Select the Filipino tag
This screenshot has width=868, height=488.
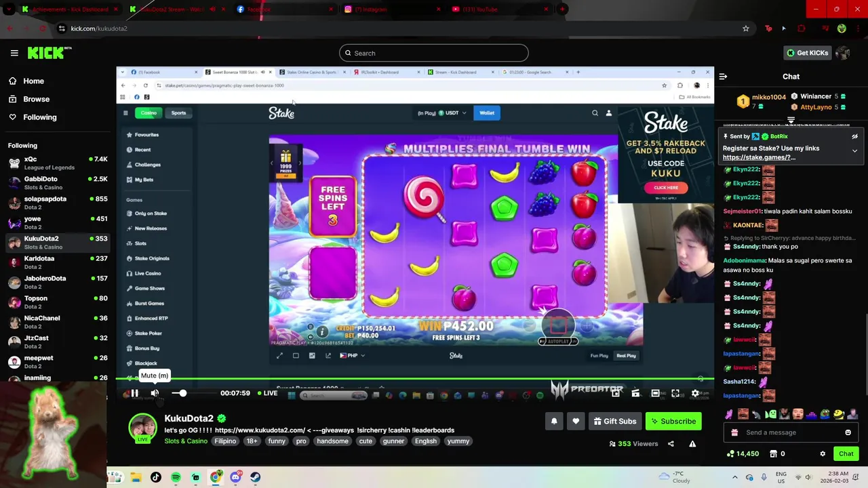point(225,441)
